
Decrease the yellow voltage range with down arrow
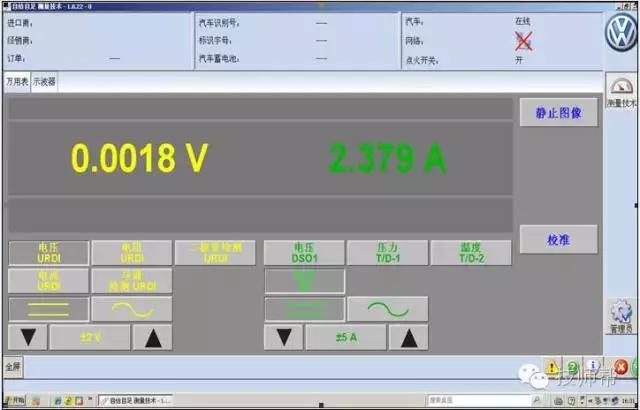coord(28,337)
